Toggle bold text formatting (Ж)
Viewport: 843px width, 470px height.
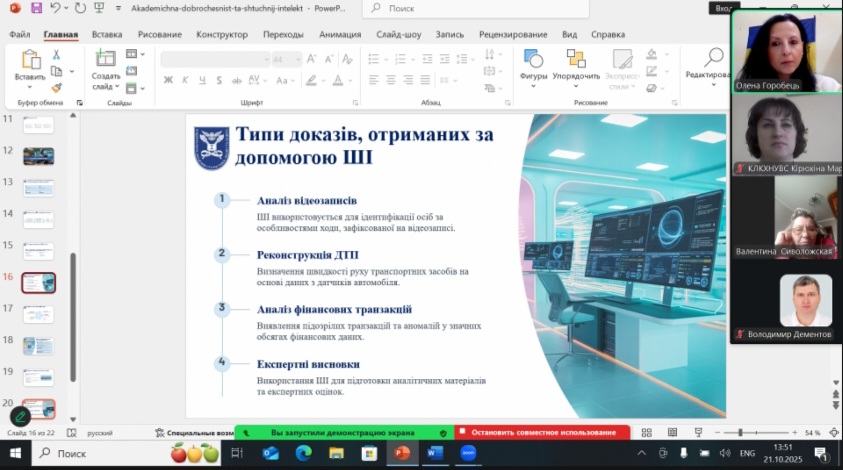[x=169, y=80]
